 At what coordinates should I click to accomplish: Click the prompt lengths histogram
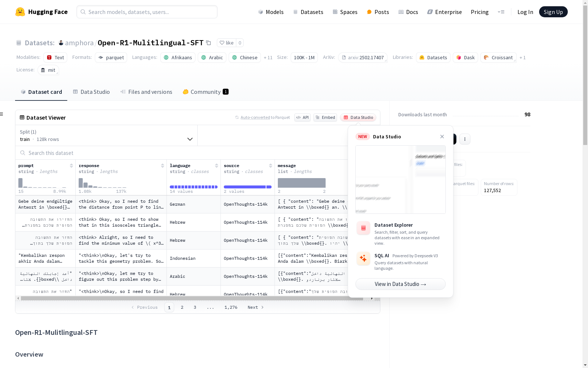(42, 183)
